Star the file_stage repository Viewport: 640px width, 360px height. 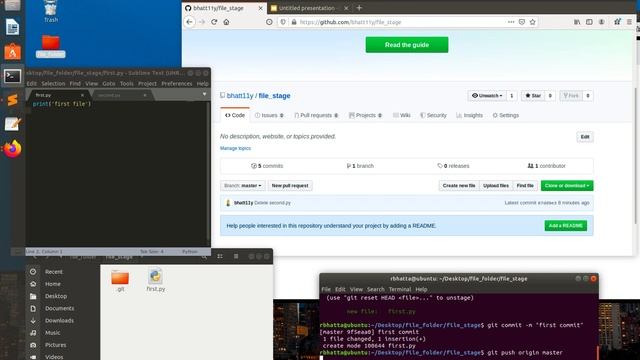pos(533,96)
